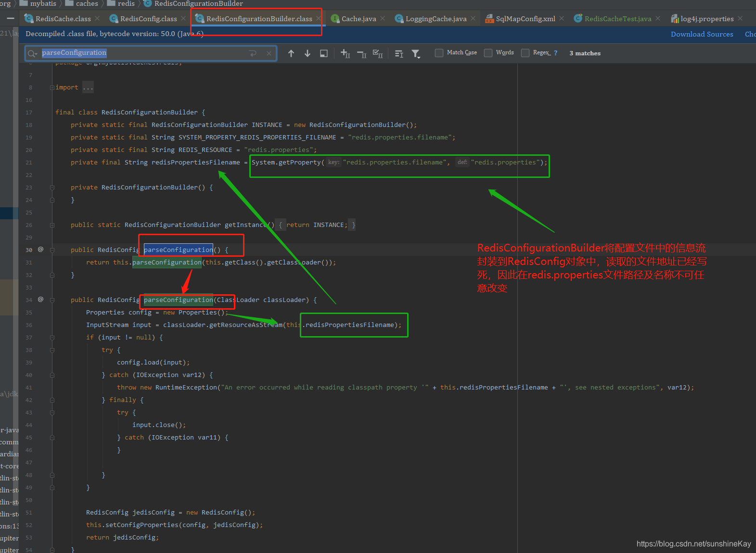Close the SqlMapConfig.xml tab
756x553 pixels.
[562, 18]
